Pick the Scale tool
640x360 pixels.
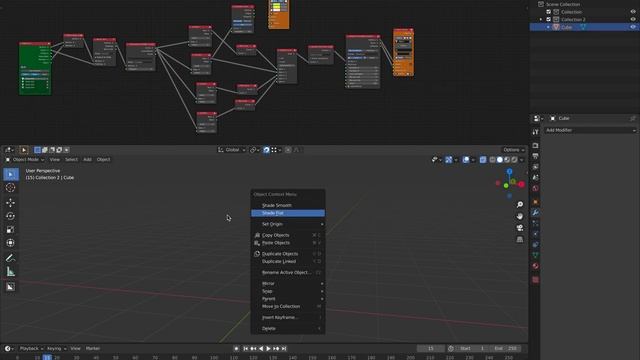pyautogui.click(x=11, y=229)
